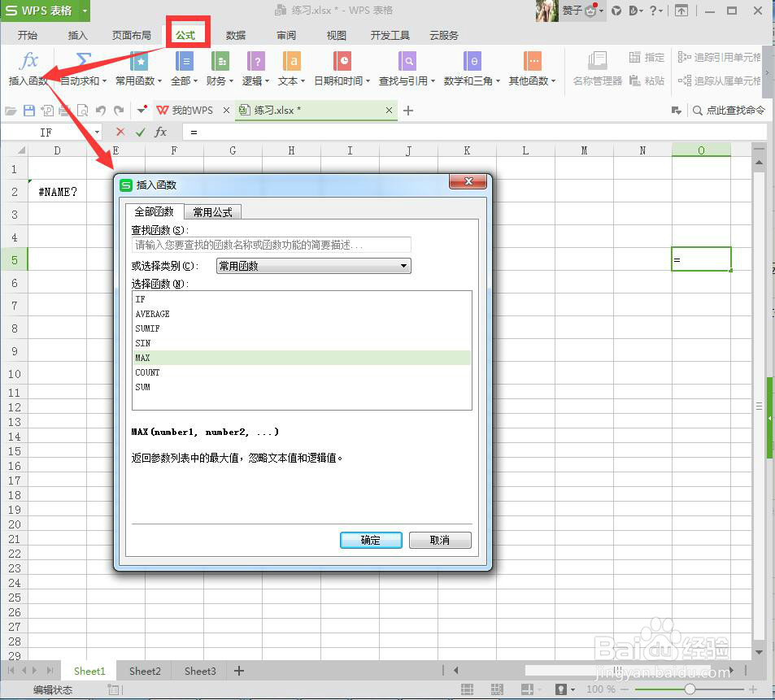The width and height of the screenshot is (775, 700).
Task: Open the Date and Time functions icon
Action: pyautogui.click(x=342, y=61)
